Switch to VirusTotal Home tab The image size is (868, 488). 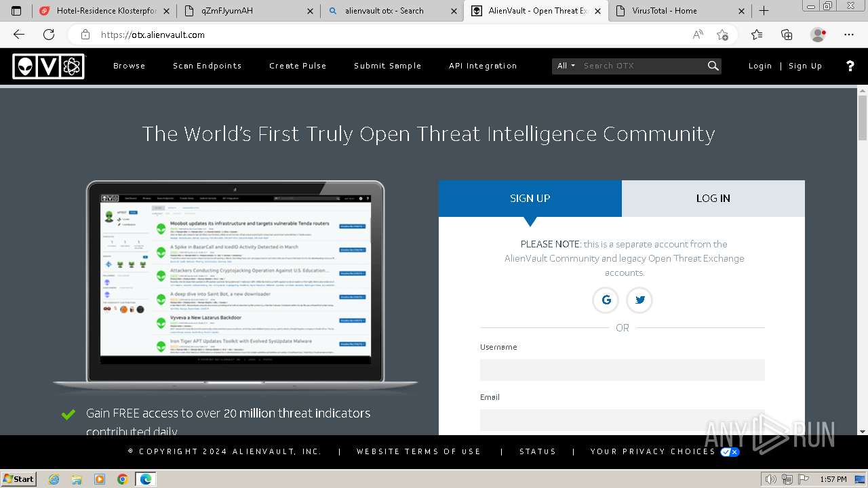pos(679,11)
